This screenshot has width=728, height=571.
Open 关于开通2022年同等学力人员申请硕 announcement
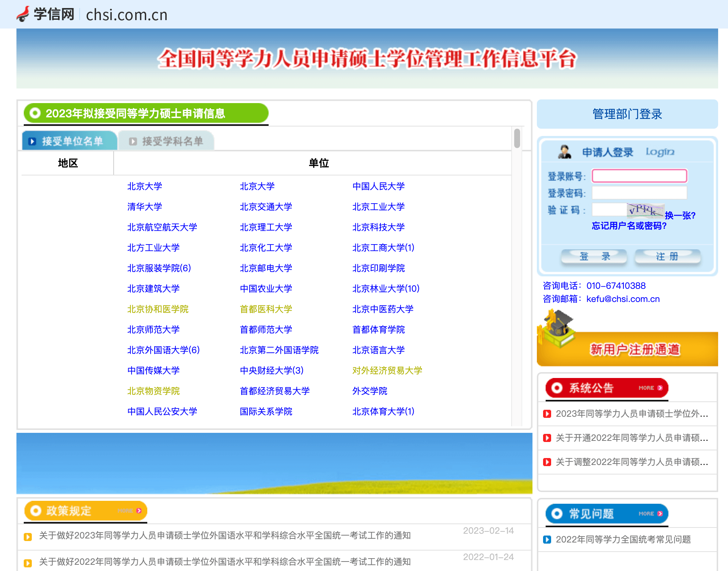click(632, 438)
